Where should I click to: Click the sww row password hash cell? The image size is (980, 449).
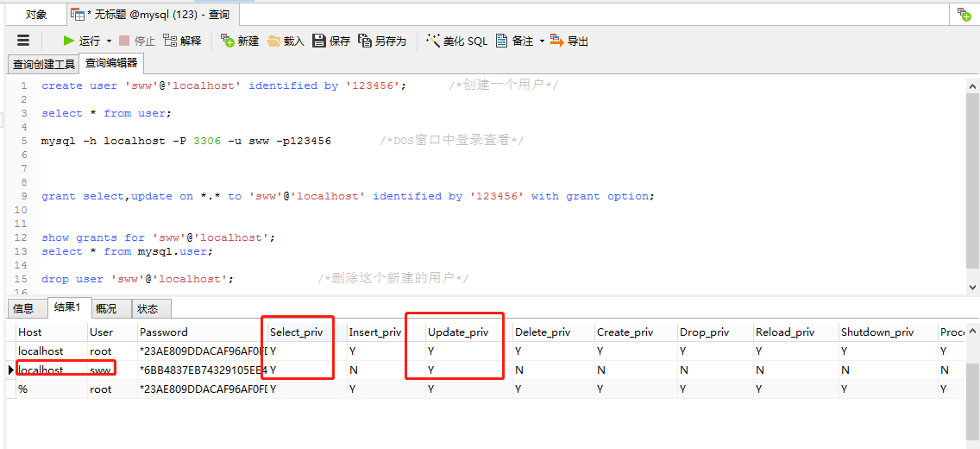[202, 370]
